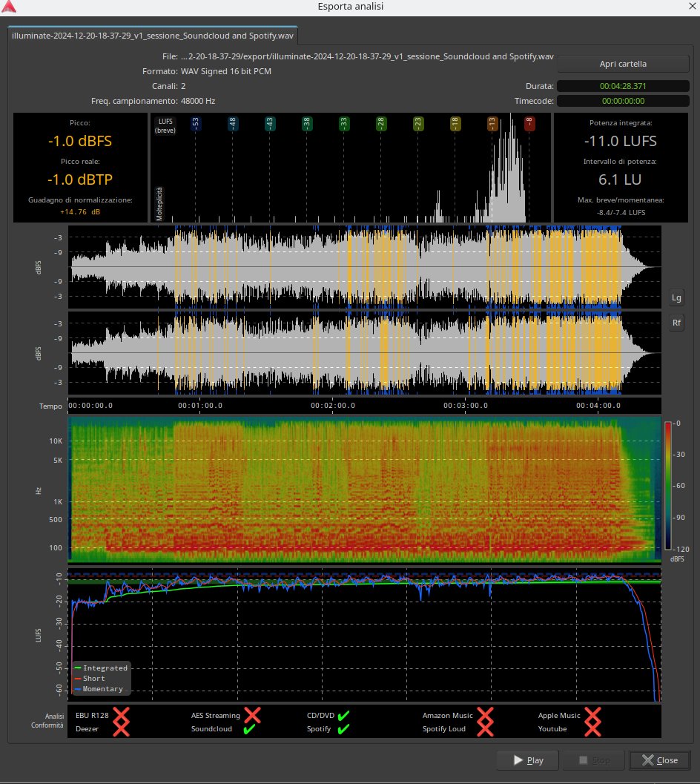Click the Molteplicità axis label

pyautogui.click(x=159, y=203)
